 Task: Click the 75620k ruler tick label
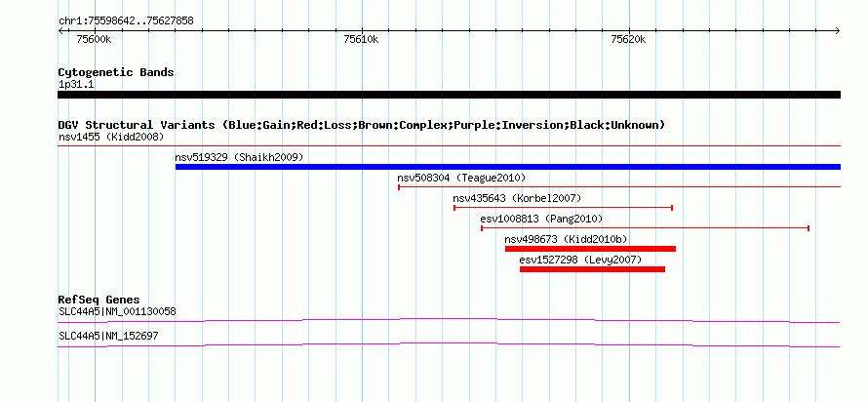[628, 39]
